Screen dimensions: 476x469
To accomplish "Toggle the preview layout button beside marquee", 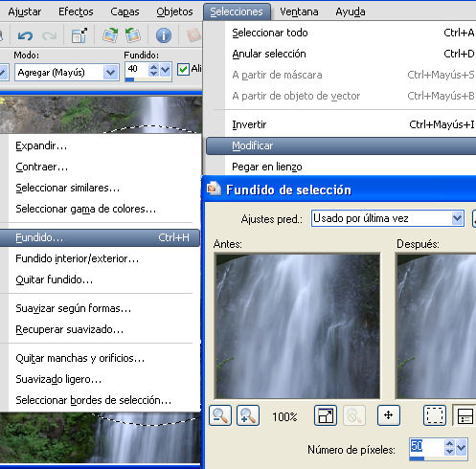I will (x=465, y=415).
